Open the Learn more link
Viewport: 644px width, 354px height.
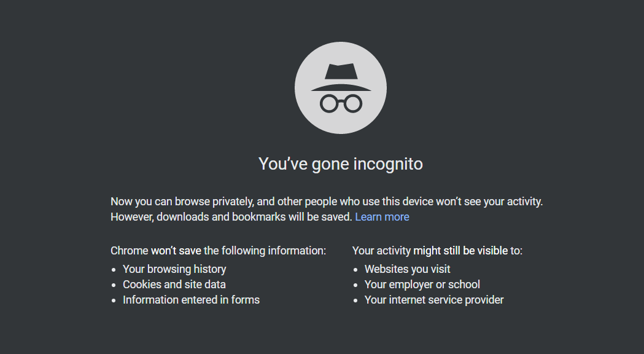(x=382, y=217)
